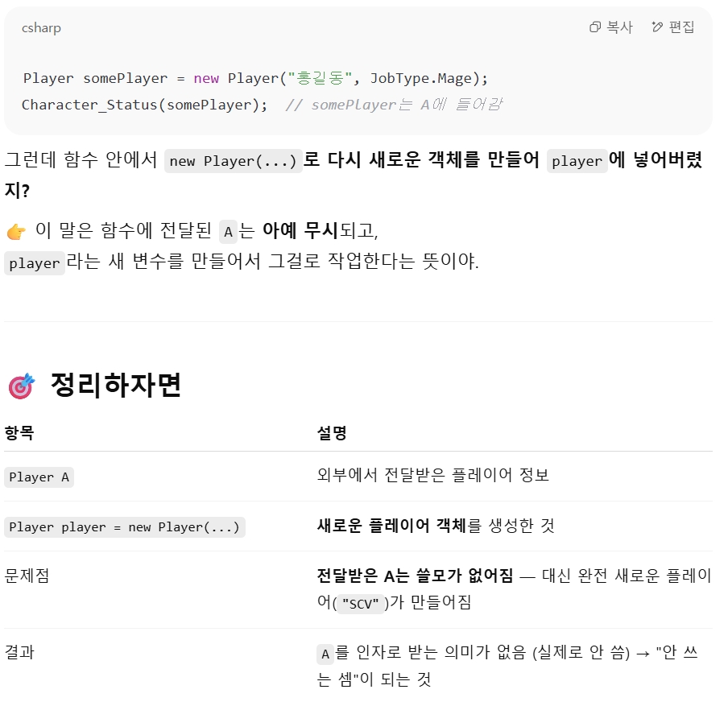Image resolution: width=728 pixels, height=706 pixels.
Task: Click the Character_Status function call line
Action: [x=144, y=105]
